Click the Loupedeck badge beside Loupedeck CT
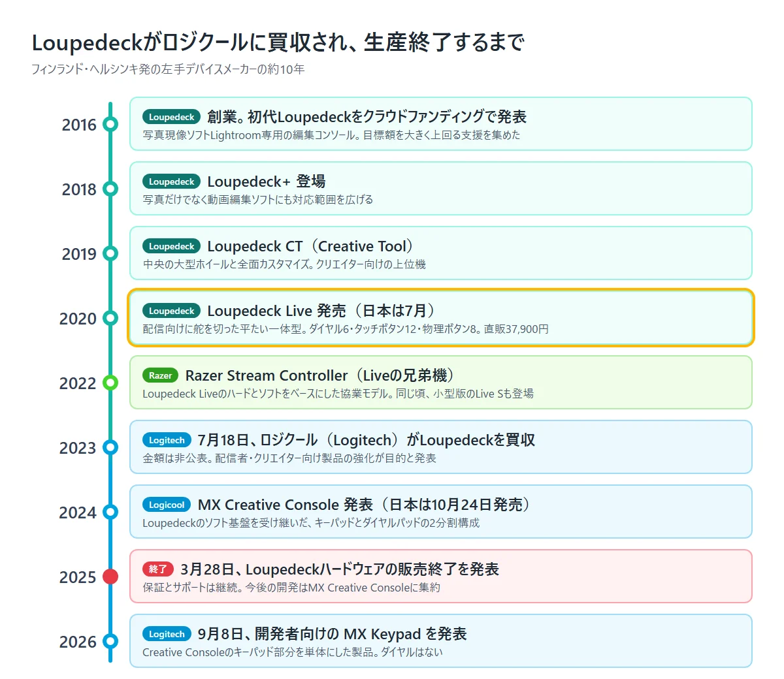The image size is (784, 679). click(171, 246)
